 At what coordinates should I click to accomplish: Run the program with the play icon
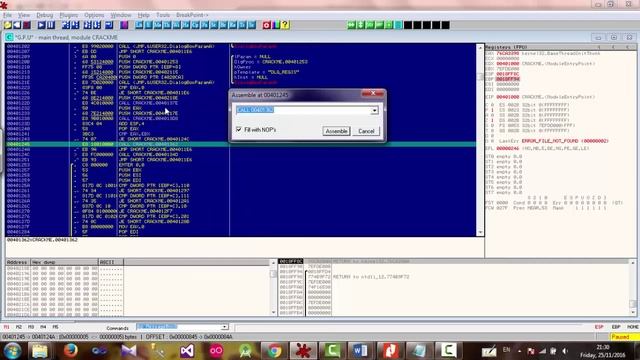pyautogui.click(x=41, y=25)
